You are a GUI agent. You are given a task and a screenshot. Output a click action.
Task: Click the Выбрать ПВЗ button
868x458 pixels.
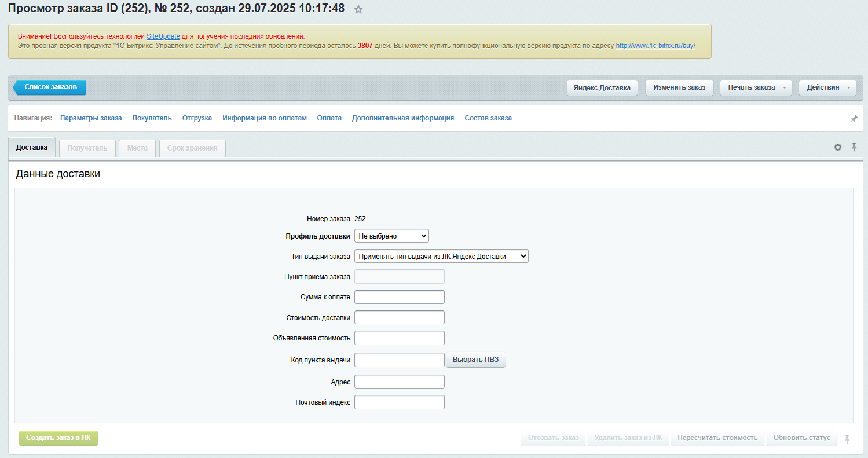[x=475, y=360]
